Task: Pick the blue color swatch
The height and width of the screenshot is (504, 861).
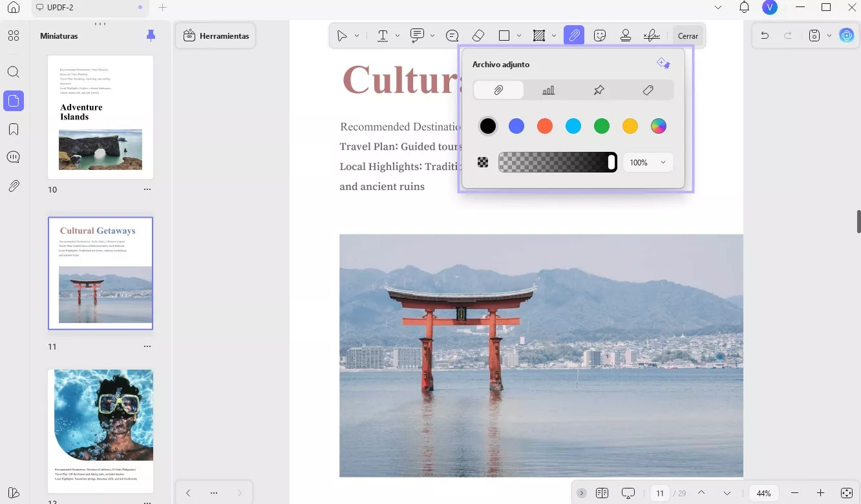Action: (x=516, y=126)
